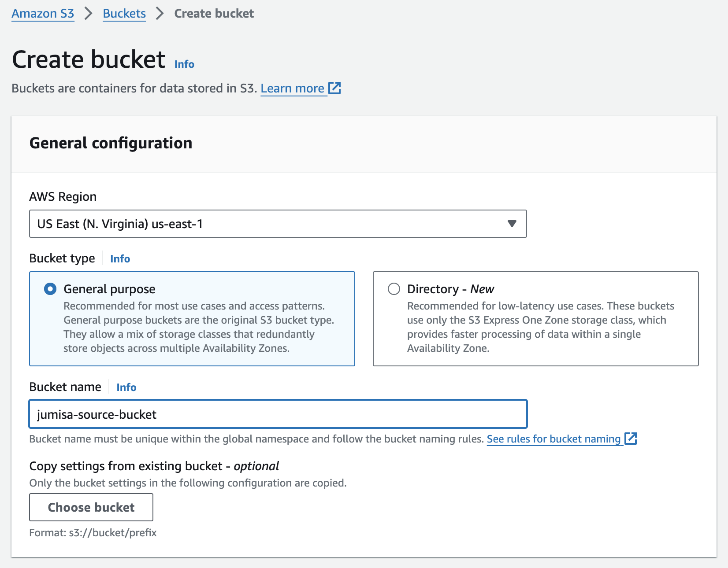Click chevron separator after Amazon S3

pyautogui.click(x=89, y=14)
